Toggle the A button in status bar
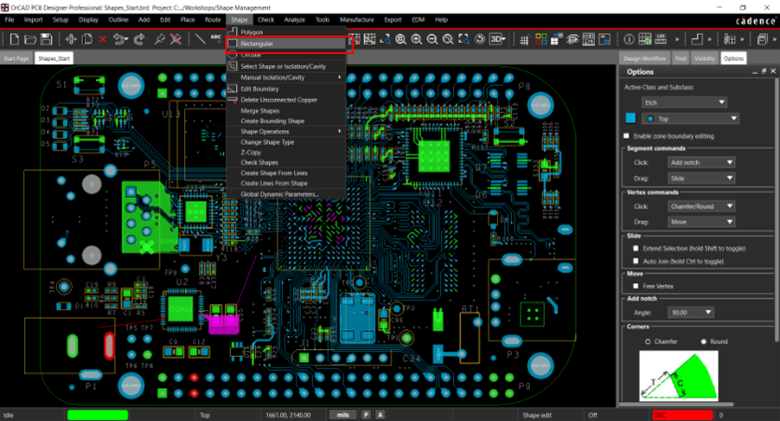The height and width of the screenshot is (421, 780). coord(380,415)
